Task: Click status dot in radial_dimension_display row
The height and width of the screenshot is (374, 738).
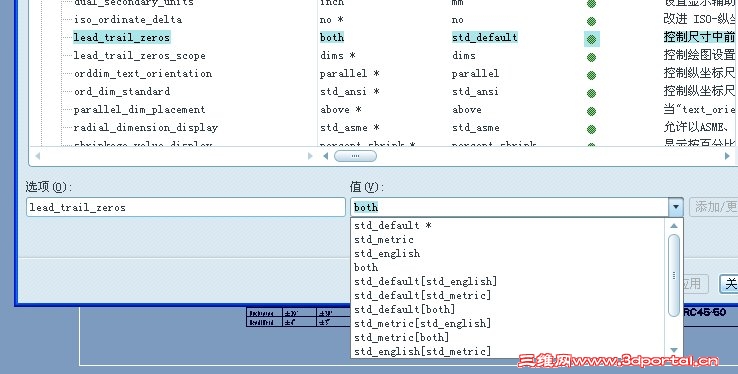Action: [592, 129]
